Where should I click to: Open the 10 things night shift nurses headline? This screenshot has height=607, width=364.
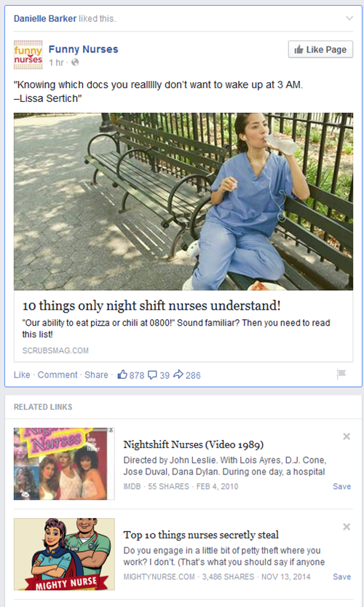pos(151,305)
